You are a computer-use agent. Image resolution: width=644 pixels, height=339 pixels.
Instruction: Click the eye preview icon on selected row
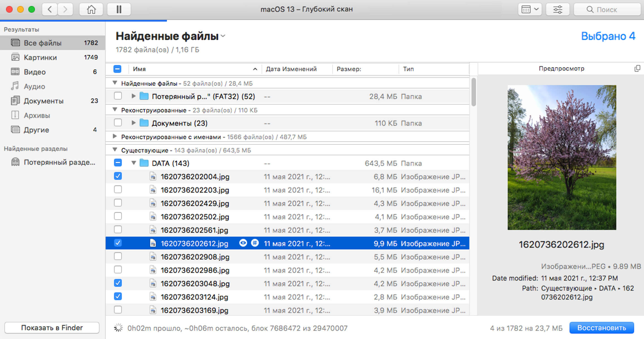[x=243, y=243]
